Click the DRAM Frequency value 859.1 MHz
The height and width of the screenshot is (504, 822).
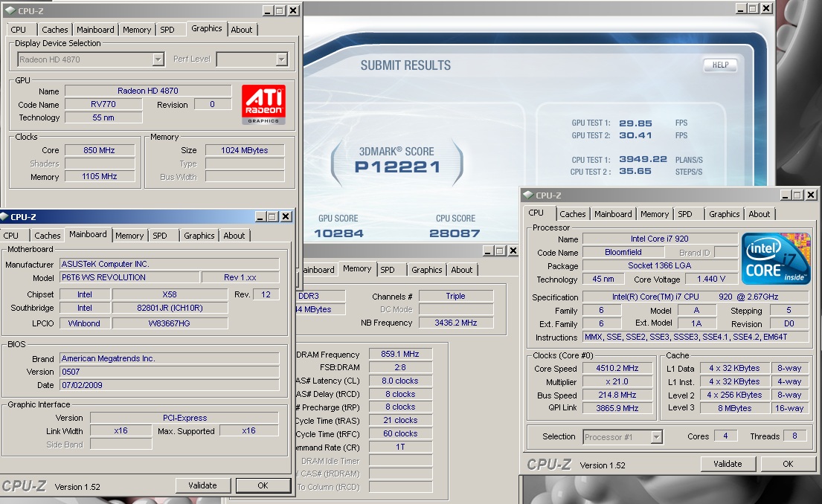tap(400, 354)
